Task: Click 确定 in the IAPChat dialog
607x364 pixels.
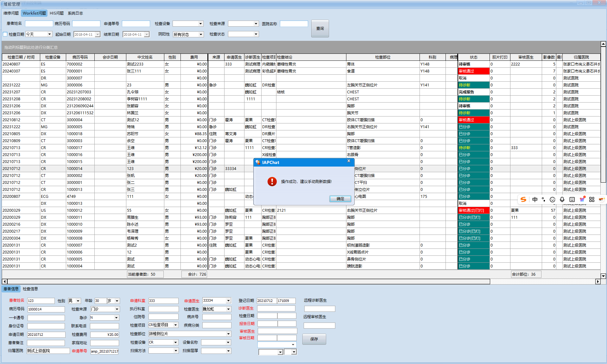Action: (x=340, y=199)
